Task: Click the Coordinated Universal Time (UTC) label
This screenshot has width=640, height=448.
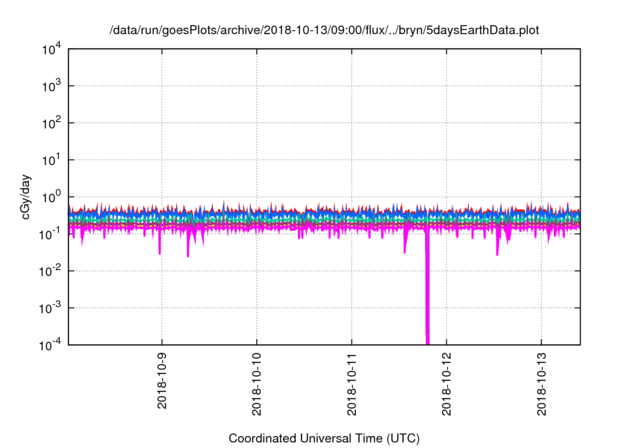Action: pyautogui.click(x=324, y=438)
